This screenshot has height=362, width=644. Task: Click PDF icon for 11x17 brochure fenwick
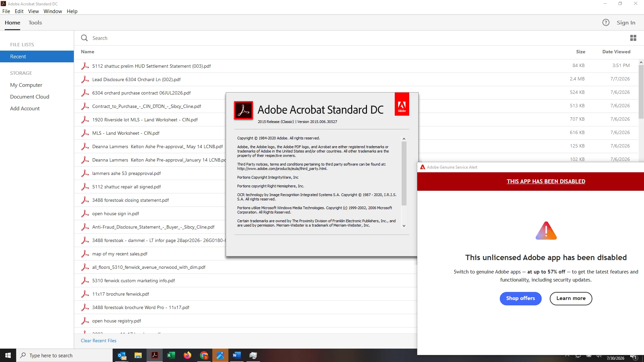click(x=85, y=294)
